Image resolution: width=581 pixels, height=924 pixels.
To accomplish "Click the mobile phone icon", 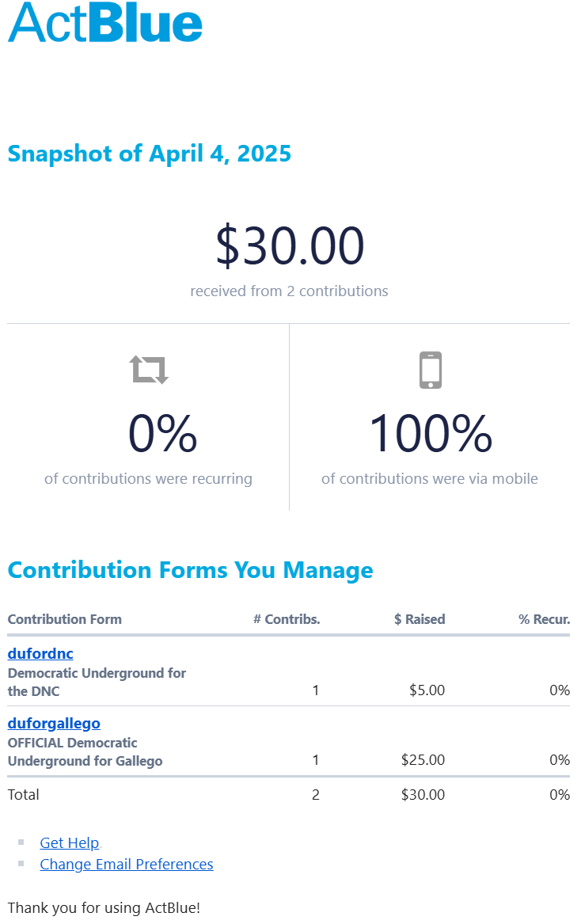I will 430,370.
